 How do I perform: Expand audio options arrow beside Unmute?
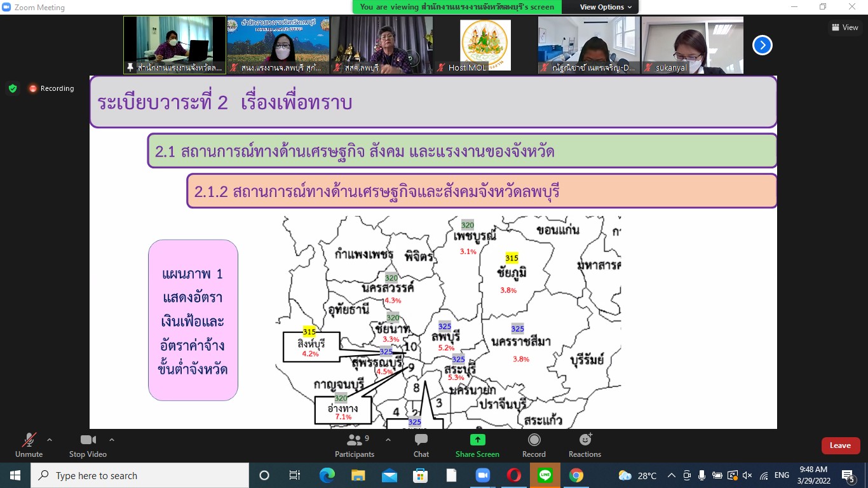(50, 440)
